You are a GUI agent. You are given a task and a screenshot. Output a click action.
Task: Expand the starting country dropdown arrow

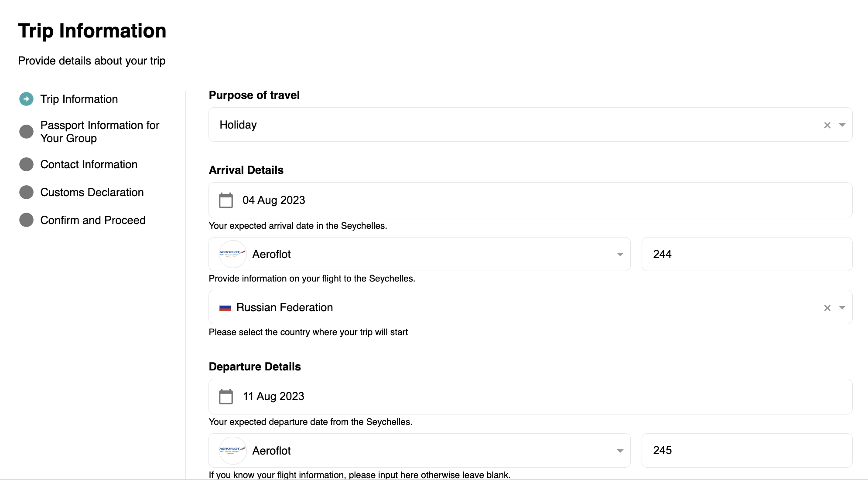tap(842, 308)
